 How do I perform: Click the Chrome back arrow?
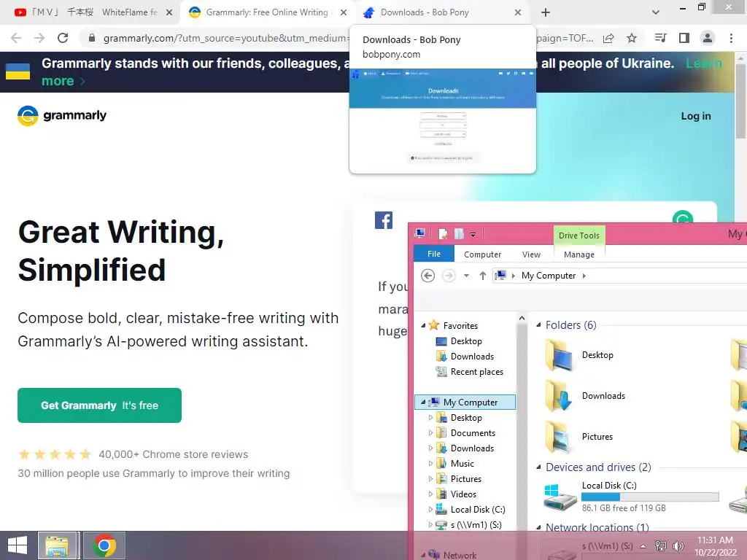pos(16,38)
